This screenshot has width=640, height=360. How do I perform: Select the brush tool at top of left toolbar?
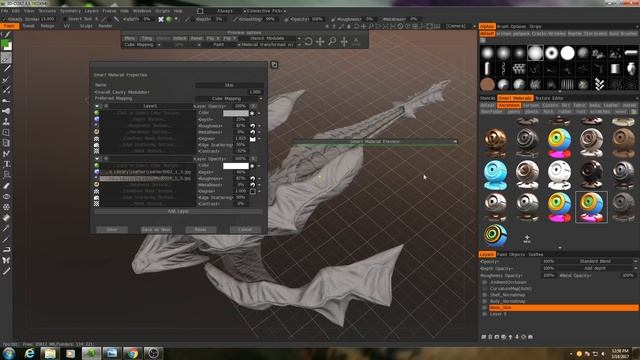click(x=6, y=35)
